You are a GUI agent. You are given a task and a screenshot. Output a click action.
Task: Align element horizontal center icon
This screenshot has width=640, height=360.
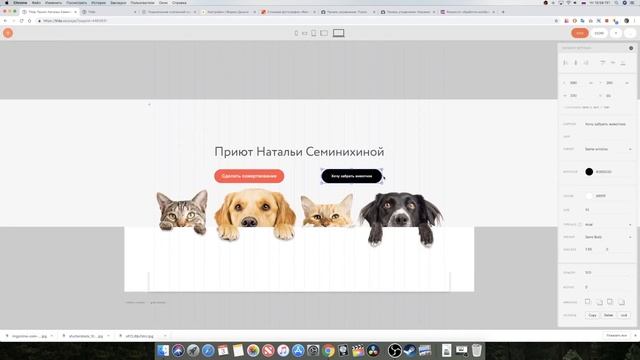click(576, 63)
